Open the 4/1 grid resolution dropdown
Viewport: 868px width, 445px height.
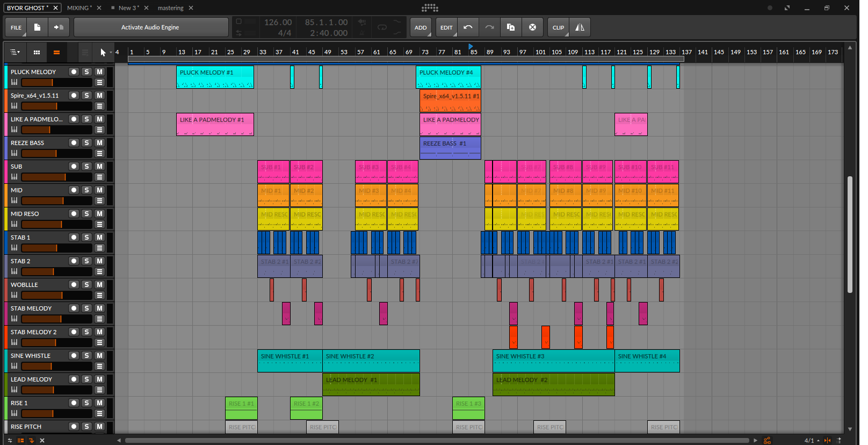[x=812, y=441]
